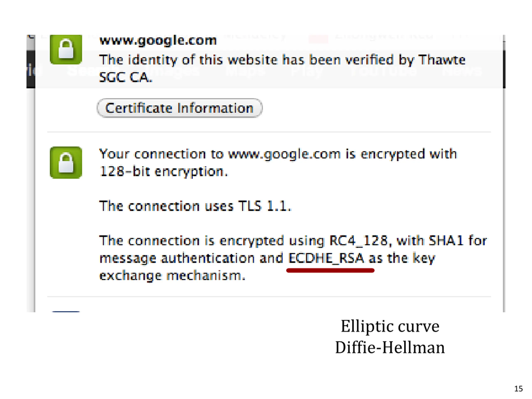Image resolution: width=532 pixels, height=399 pixels.
Task: Click the green padlock beside the encryption message
Action: (66, 163)
